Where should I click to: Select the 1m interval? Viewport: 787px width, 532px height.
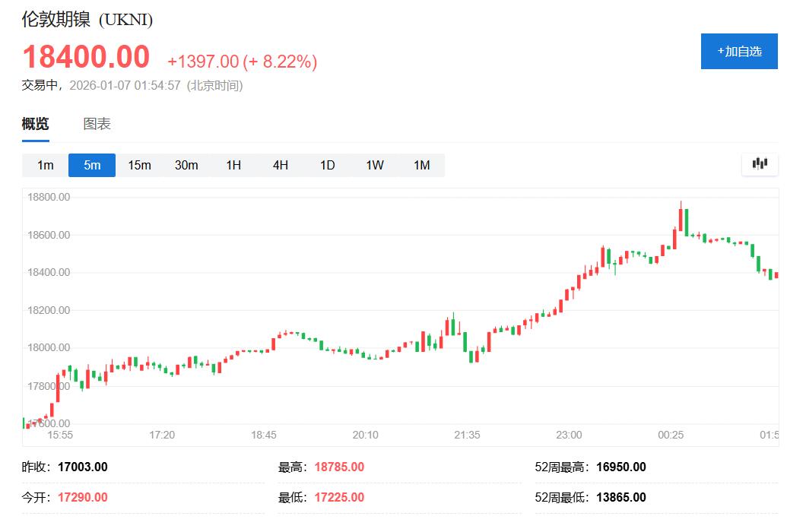46,165
